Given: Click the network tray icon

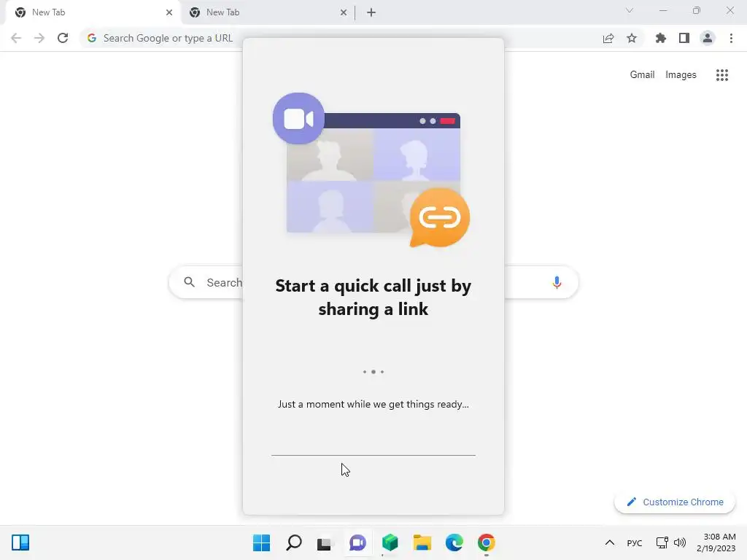Looking at the screenshot, I should 662,542.
